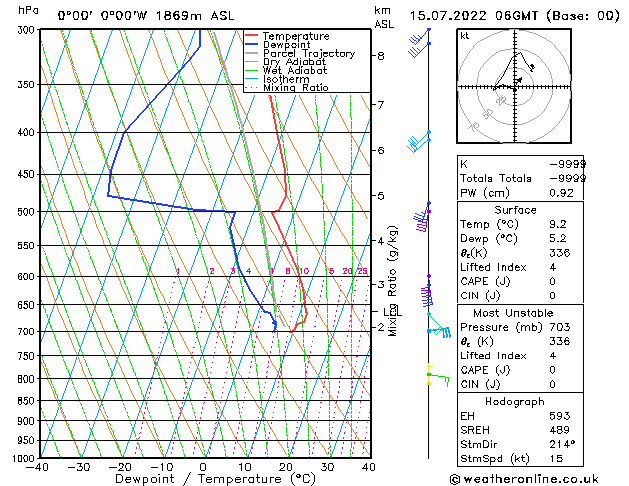The width and height of the screenshot is (629, 486).
Task: Click the StmSpd (kt) value 15
Action: click(x=556, y=458)
